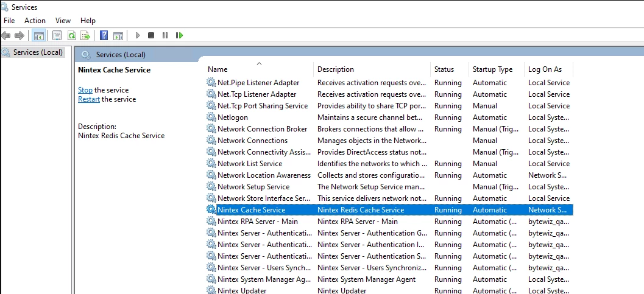Select the Netlogon service name
The height and width of the screenshot is (294, 644).
[x=233, y=117]
